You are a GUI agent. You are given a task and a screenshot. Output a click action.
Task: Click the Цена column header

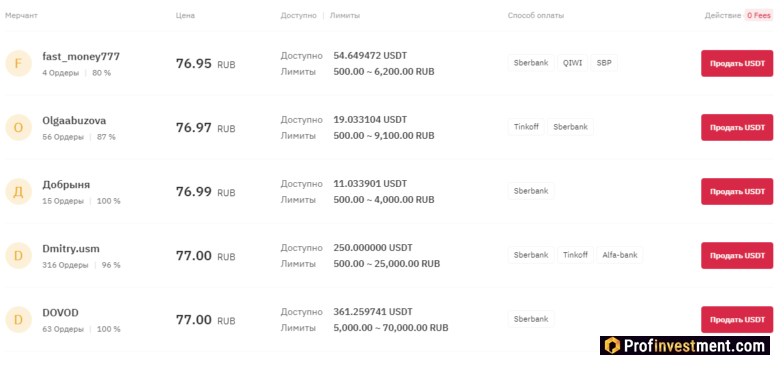pos(186,15)
